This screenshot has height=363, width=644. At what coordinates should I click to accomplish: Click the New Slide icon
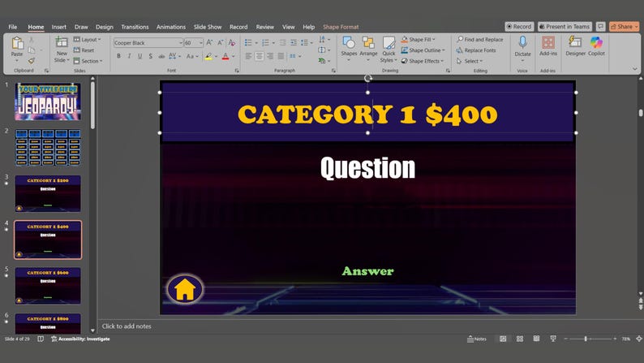62,42
